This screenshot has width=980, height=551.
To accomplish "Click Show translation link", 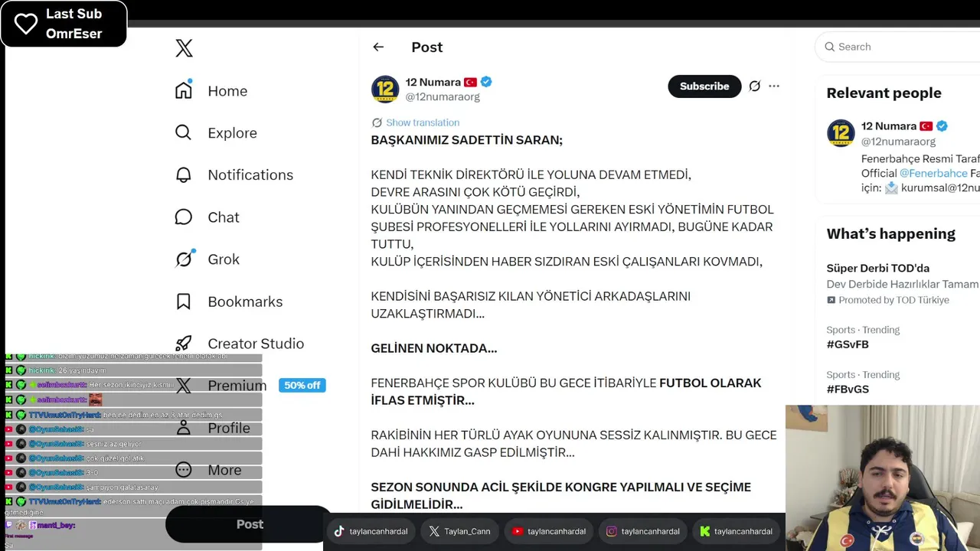I will click(x=423, y=122).
